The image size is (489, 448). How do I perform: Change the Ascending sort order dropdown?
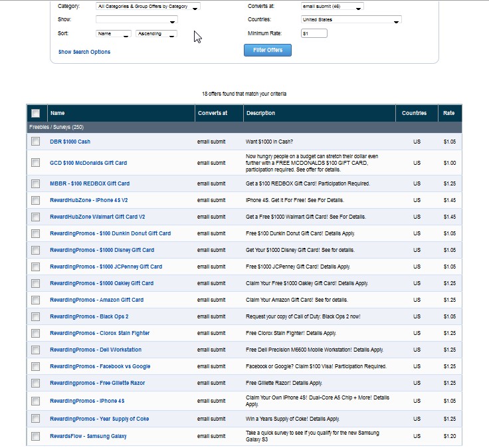[x=156, y=33]
